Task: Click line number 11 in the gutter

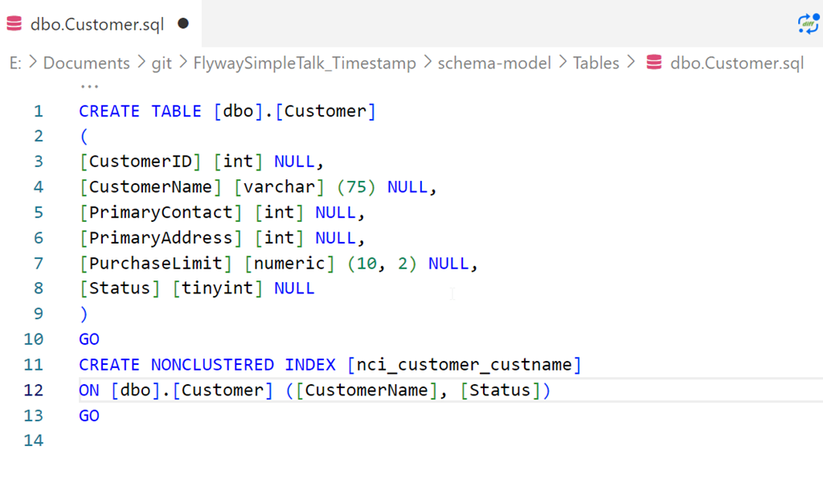Action: [x=34, y=365]
